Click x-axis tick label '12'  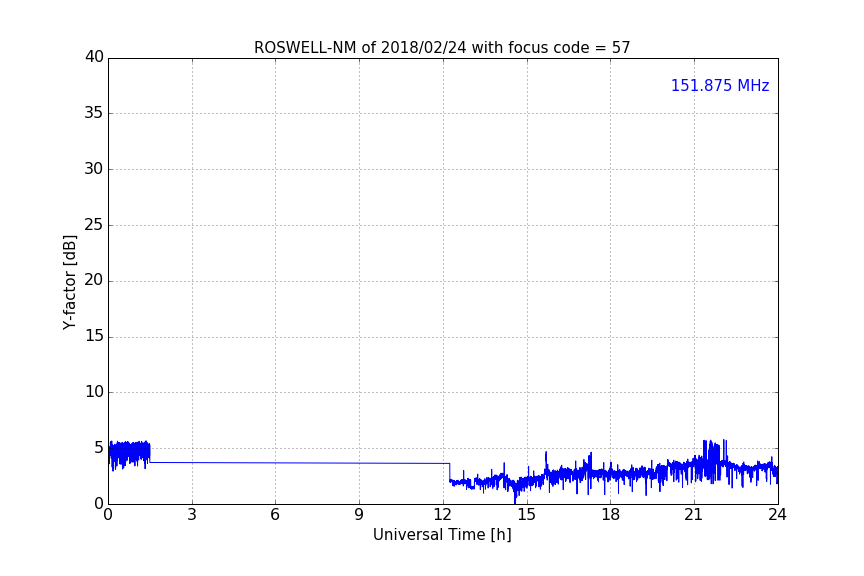[x=443, y=515]
